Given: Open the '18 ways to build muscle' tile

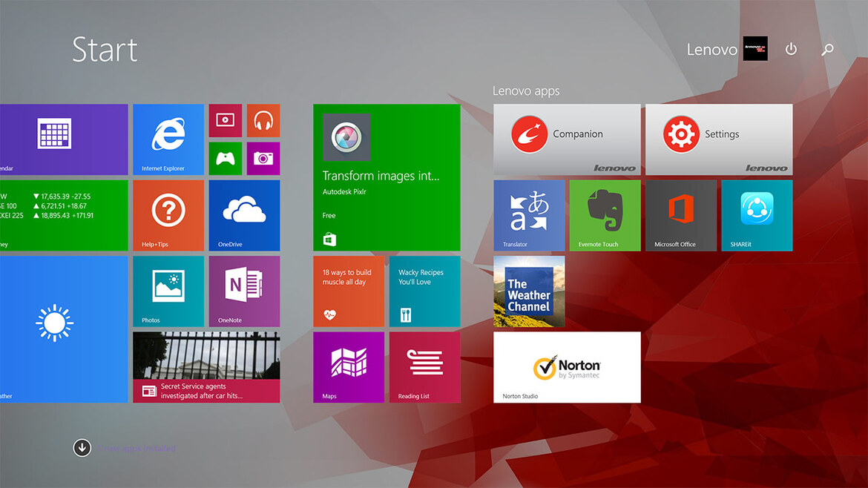Looking at the screenshot, I should tap(349, 291).
